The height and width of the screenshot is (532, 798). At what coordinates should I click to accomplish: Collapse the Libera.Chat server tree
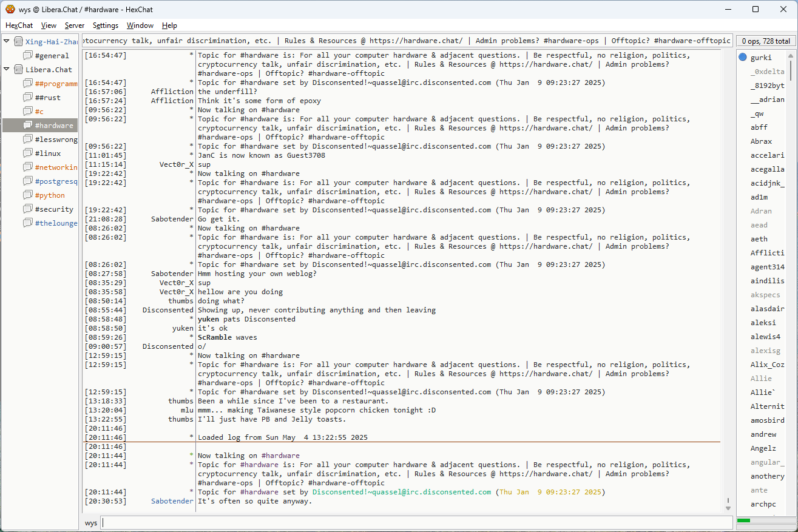tap(7, 70)
